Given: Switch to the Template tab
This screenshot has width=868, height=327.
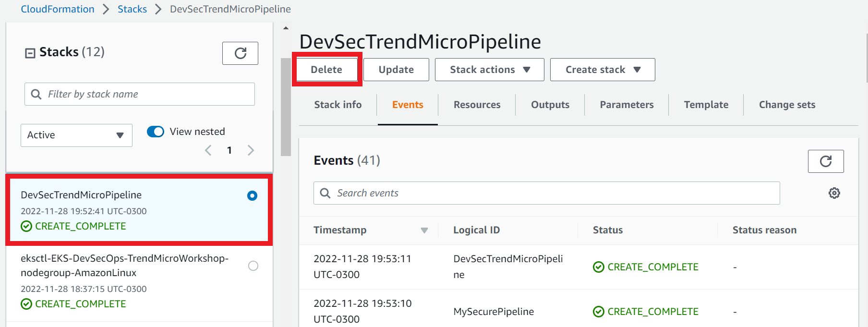Looking at the screenshot, I should [706, 105].
